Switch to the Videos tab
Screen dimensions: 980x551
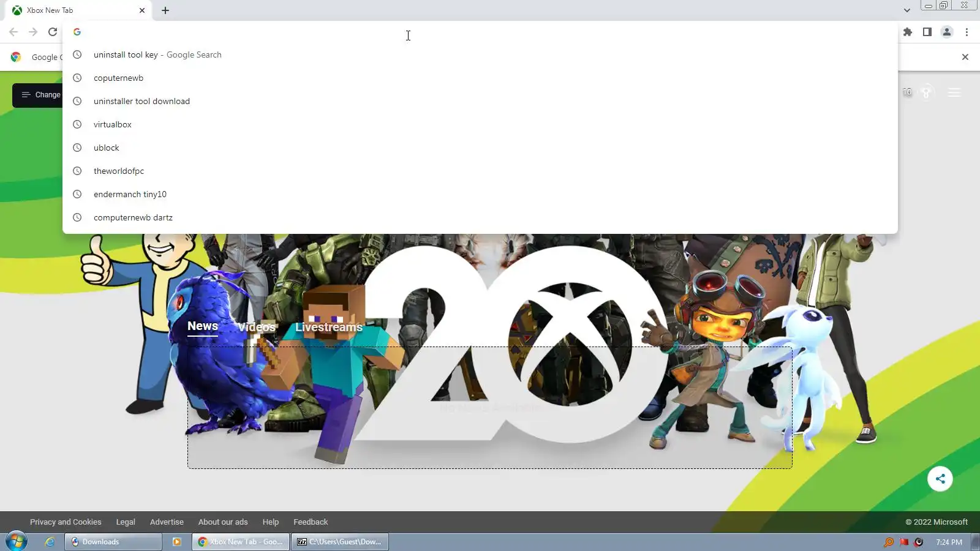pyautogui.click(x=257, y=327)
